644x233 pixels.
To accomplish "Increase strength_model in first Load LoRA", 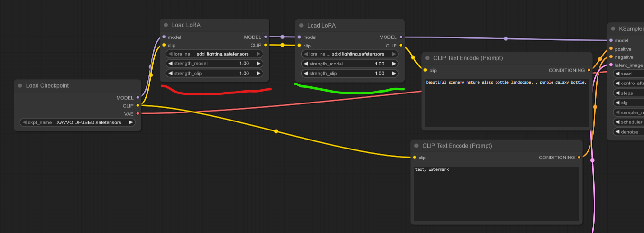I will (x=258, y=64).
